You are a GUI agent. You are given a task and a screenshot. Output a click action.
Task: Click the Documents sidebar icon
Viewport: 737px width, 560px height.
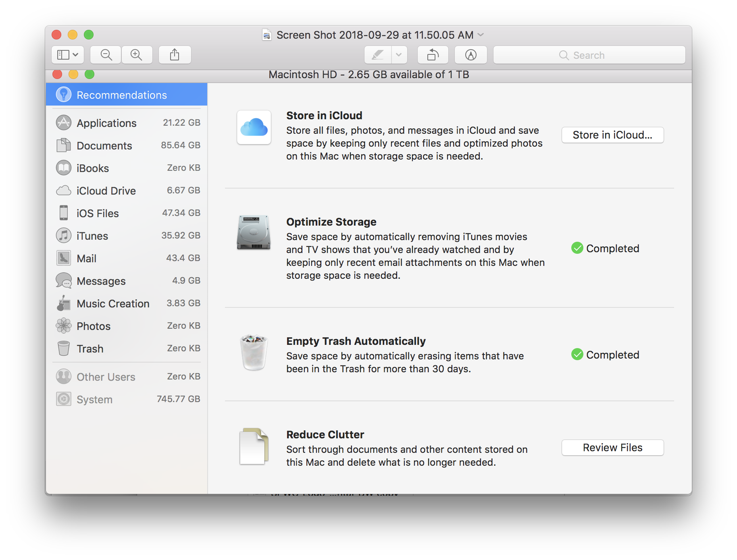point(64,145)
